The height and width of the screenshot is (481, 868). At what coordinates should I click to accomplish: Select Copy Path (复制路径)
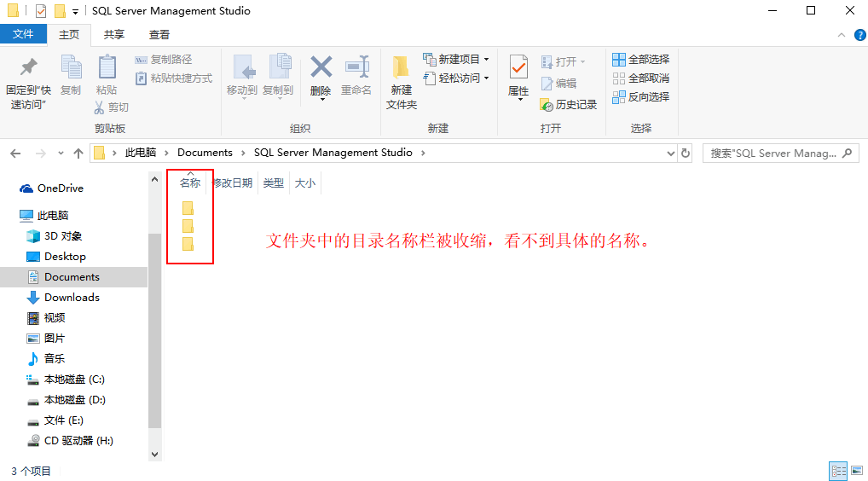point(164,59)
